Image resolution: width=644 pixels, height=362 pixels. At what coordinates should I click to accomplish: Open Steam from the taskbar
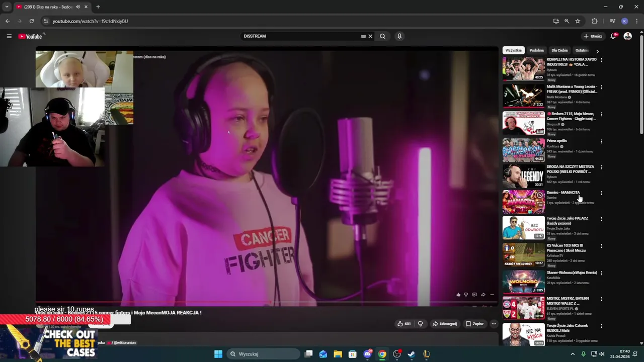412,354
